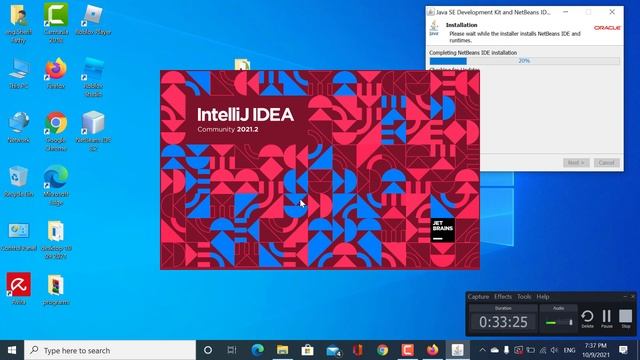Click the Delete button in Camtasia recorder
The height and width of the screenshot is (360, 640).
[x=587, y=319]
